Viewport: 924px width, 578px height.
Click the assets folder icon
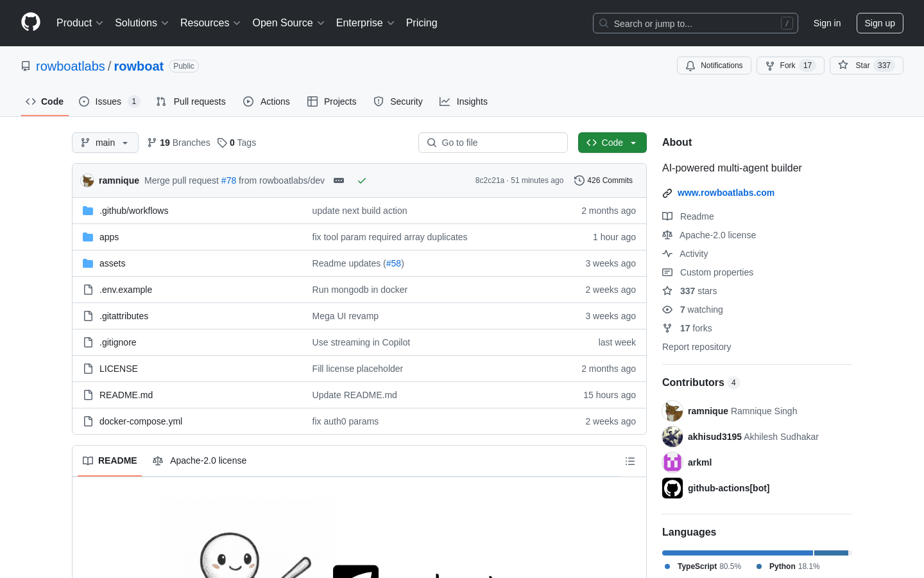click(x=88, y=263)
